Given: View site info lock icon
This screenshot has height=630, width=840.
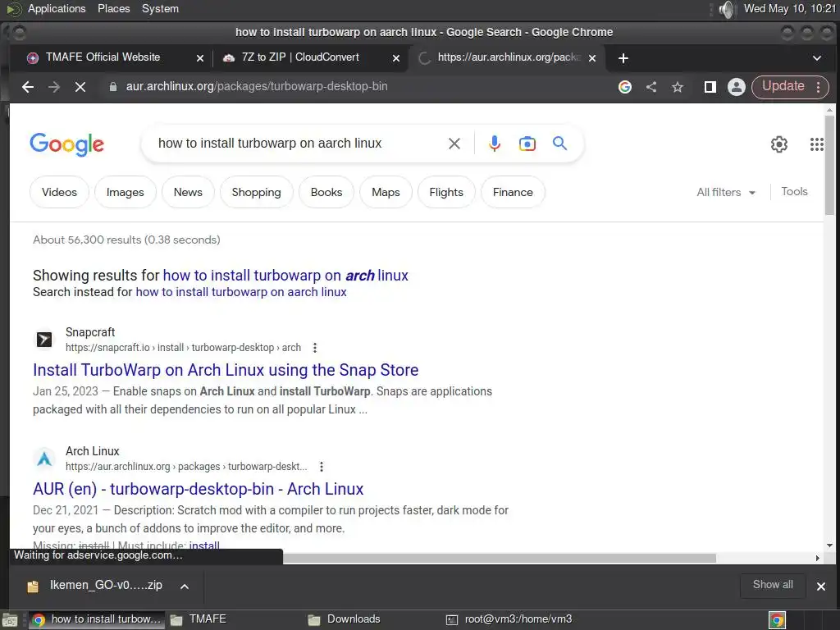Looking at the screenshot, I should pyautogui.click(x=113, y=87).
